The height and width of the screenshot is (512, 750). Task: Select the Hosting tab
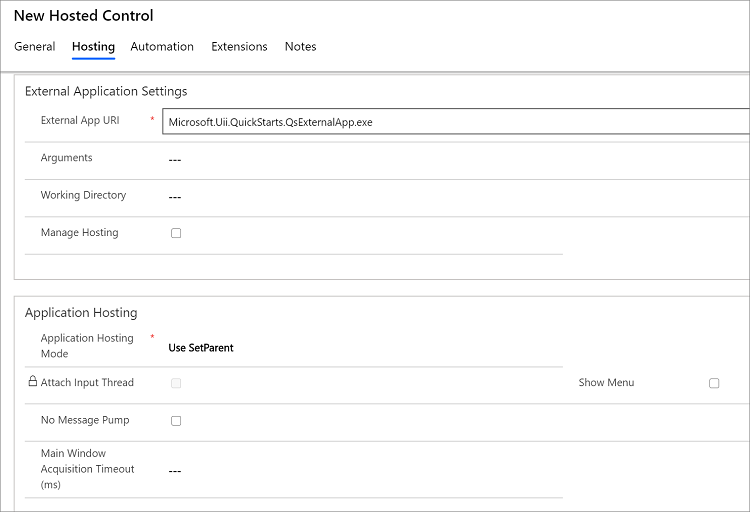pyautogui.click(x=93, y=46)
